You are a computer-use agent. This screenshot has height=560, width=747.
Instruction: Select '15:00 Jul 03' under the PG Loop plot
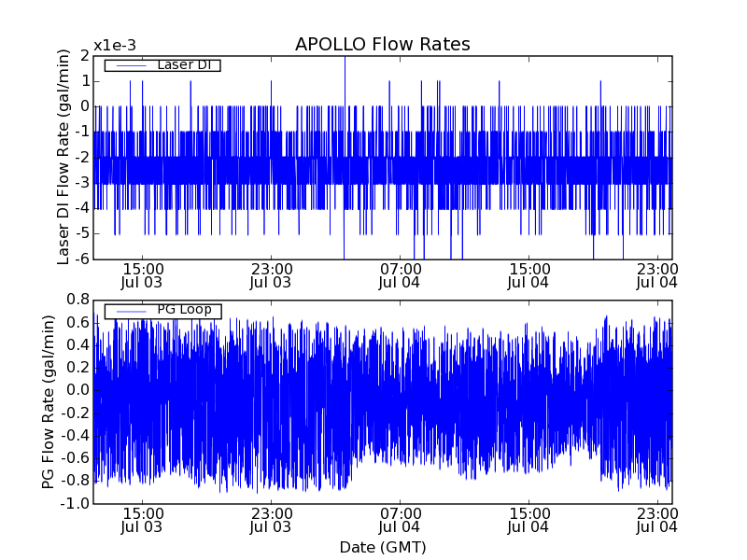[x=142, y=521]
